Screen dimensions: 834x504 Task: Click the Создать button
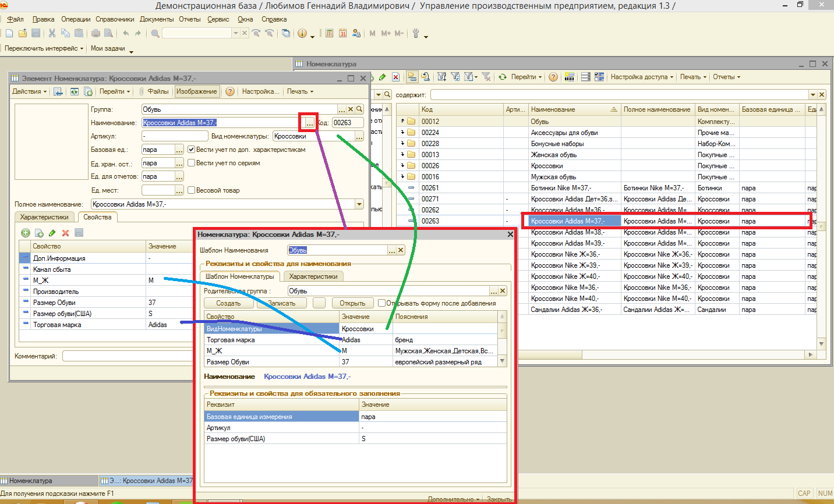coord(228,303)
